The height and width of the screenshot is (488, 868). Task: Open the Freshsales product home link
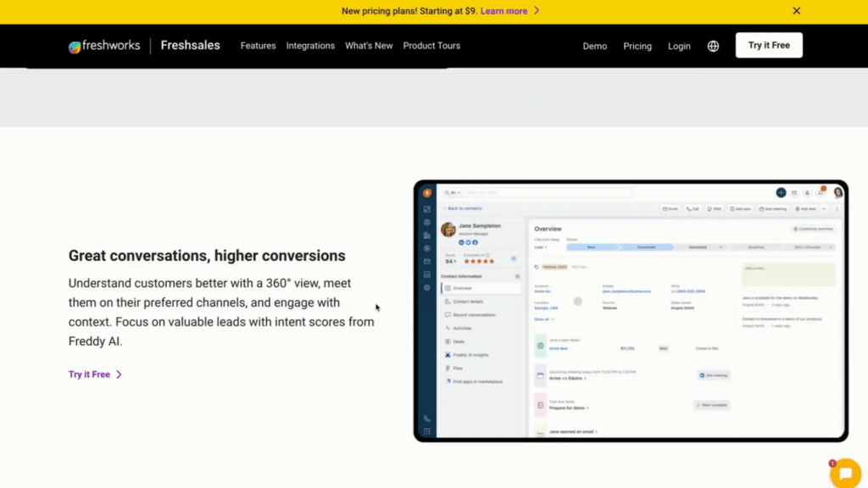point(190,46)
